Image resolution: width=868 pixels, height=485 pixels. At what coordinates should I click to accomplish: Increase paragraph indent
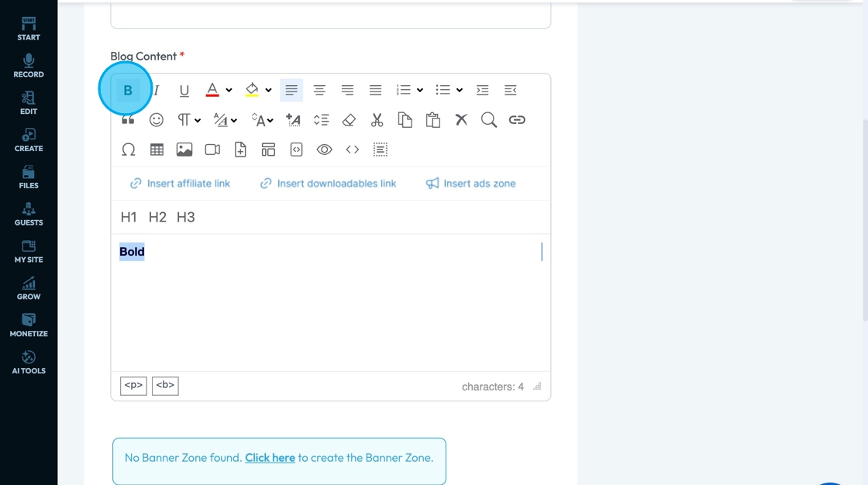(483, 90)
